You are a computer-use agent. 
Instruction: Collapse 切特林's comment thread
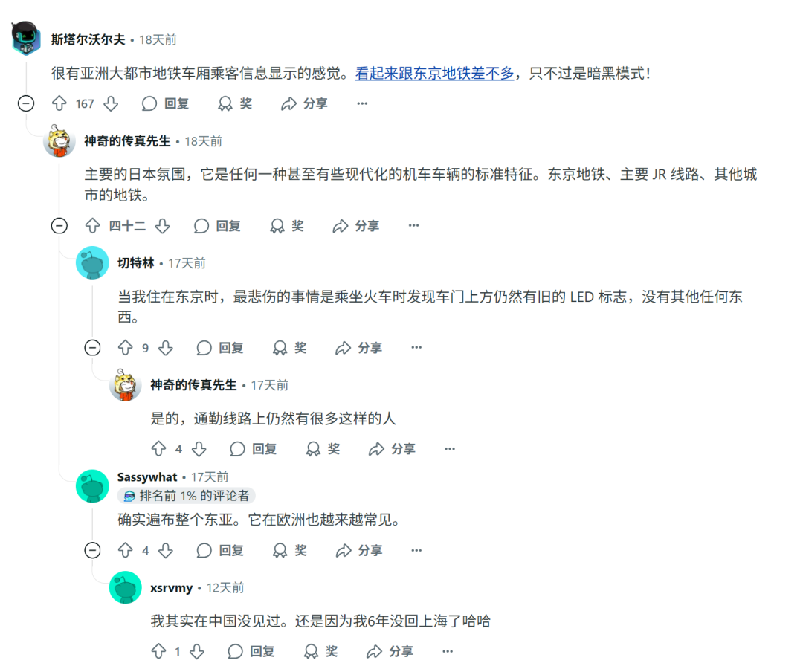pyautogui.click(x=92, y=347)
